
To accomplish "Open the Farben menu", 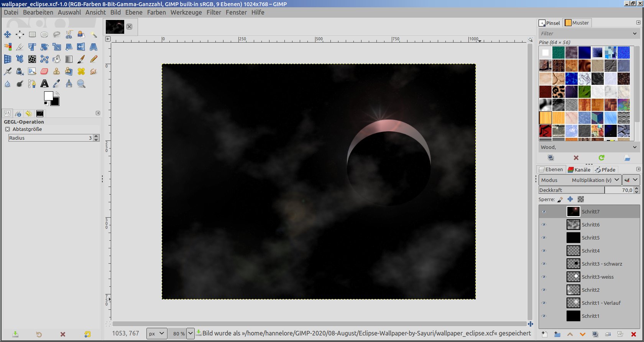I will (156, 12).
